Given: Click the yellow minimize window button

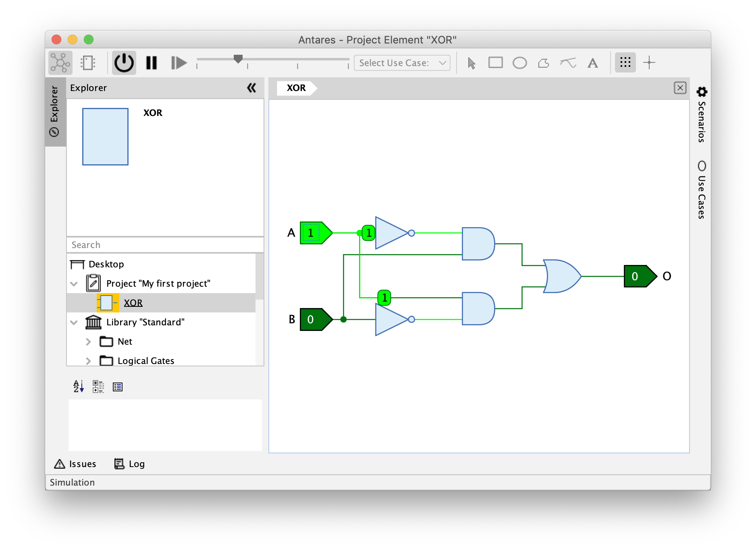Looking at the screenshot, I should 73,39.
